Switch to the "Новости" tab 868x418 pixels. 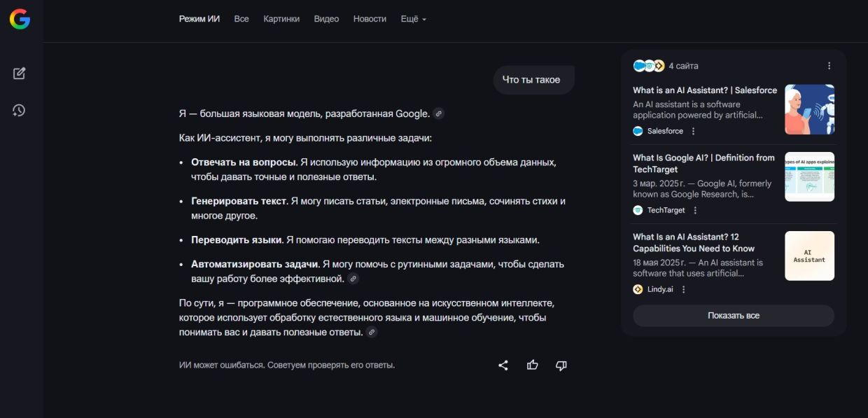[370, 19]
